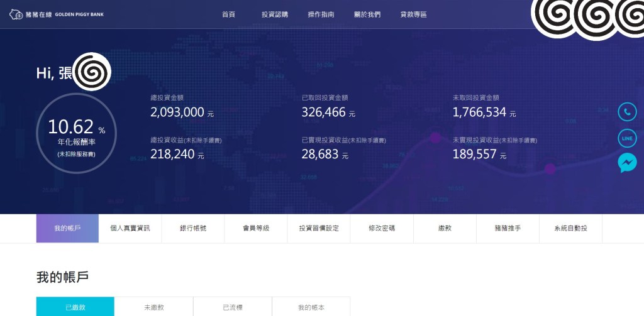The image size is (644, 316).
Task: Open the 投資認購 navigation menu
Action: [275, 14]
